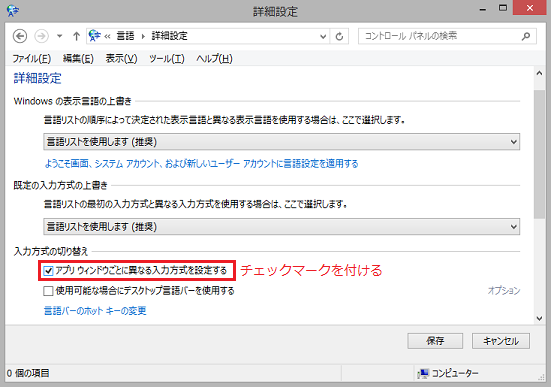Screen dimensions: 551x387
Task: Open Windows display language override dropdown
Action: click(281, 142)
